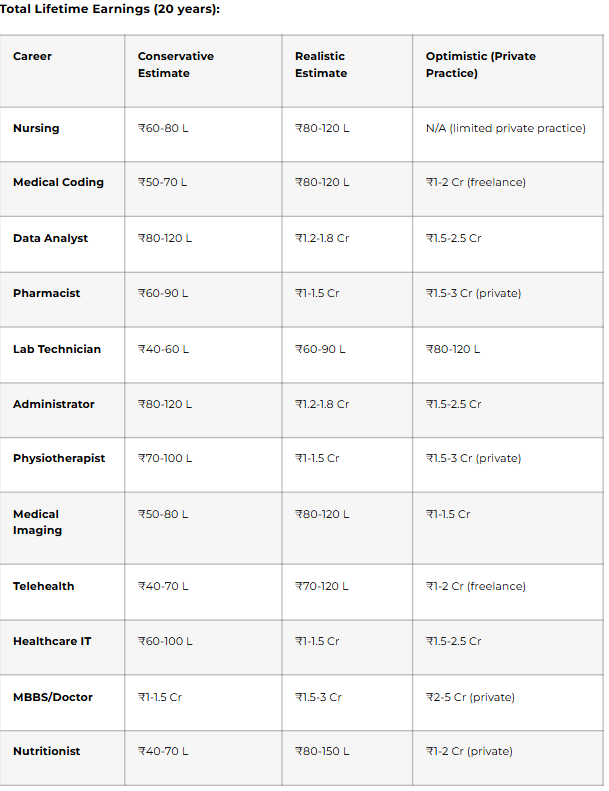Click the "Conservative Estimate" column header

(176, 64)
